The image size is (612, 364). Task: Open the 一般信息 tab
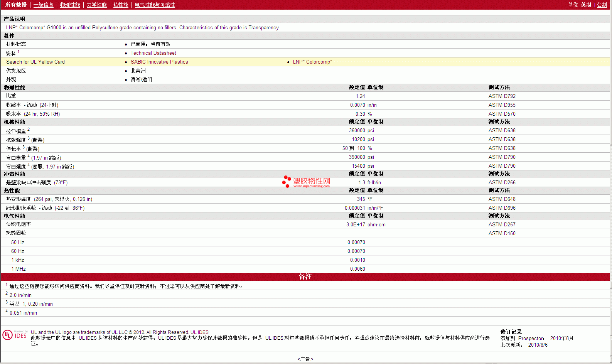43,5
